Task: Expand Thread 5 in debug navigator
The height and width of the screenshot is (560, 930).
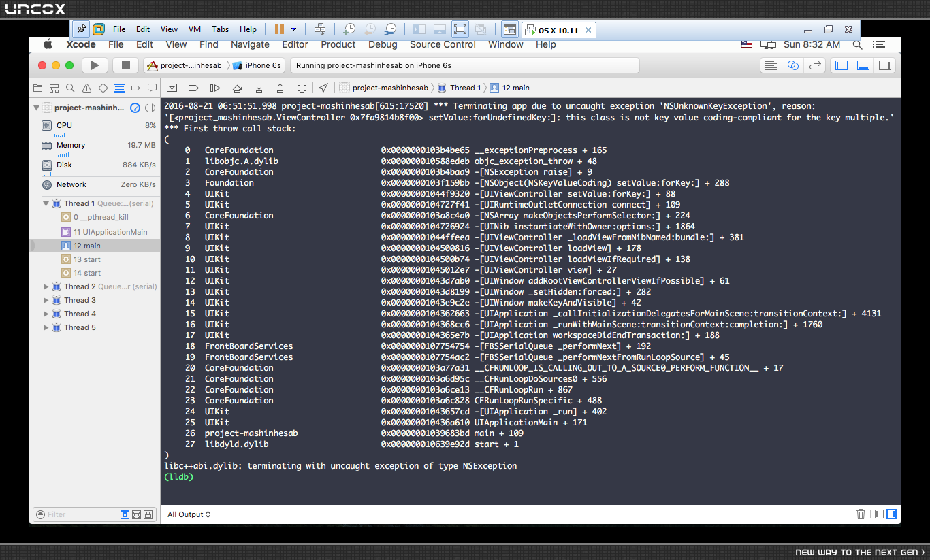Action: 46,327
